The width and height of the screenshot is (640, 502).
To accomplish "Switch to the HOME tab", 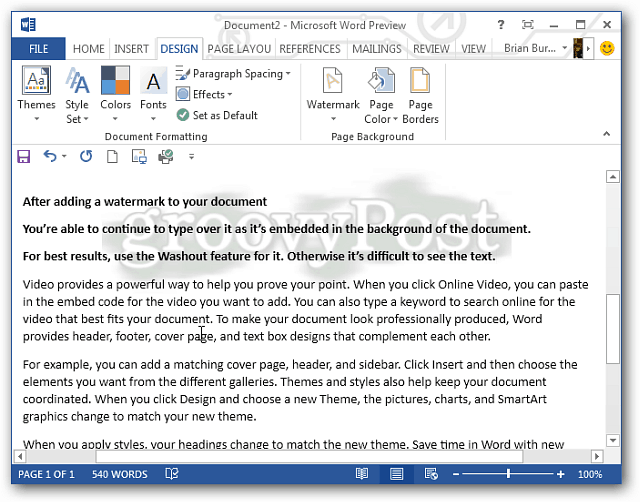I will point(89,49).
